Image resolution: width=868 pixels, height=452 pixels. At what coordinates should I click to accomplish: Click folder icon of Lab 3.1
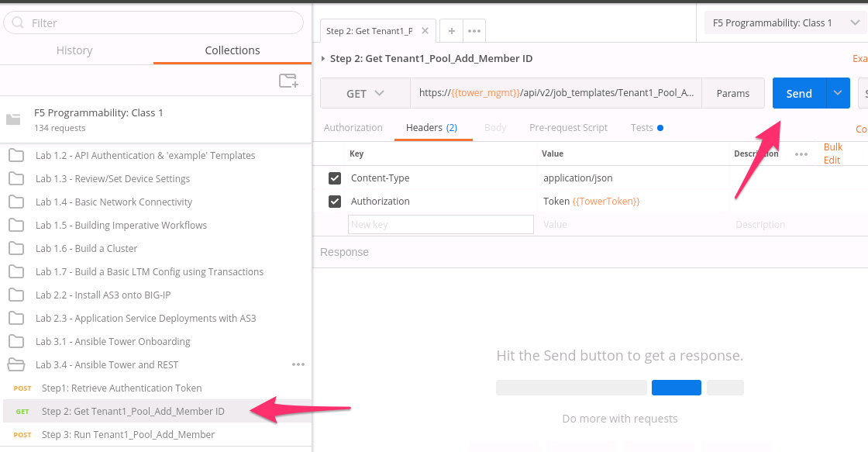pyautogui.click(x=16, y=342)
